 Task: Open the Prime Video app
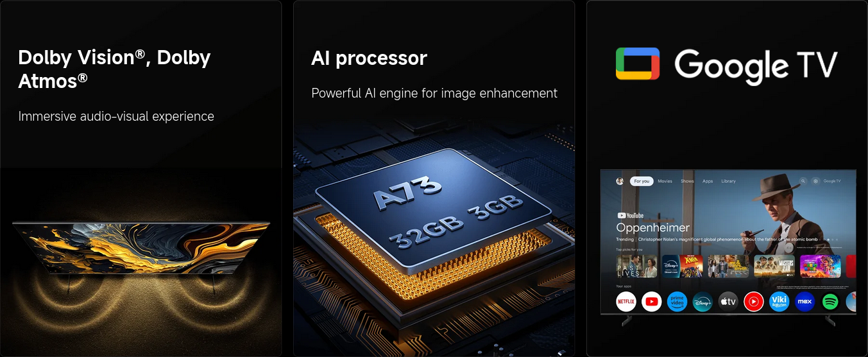pos(677,301)
